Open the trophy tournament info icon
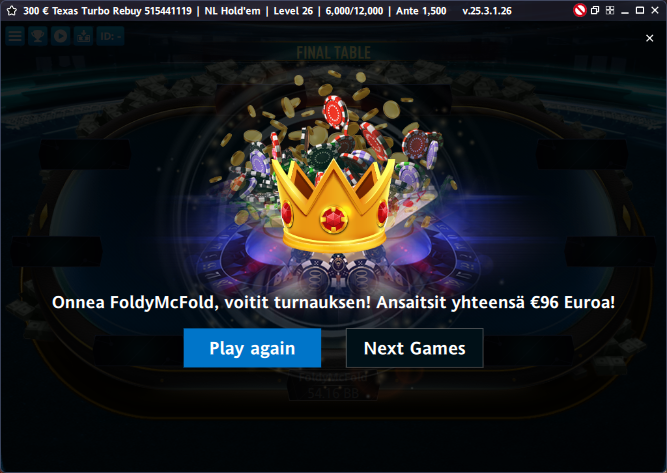 37,36
